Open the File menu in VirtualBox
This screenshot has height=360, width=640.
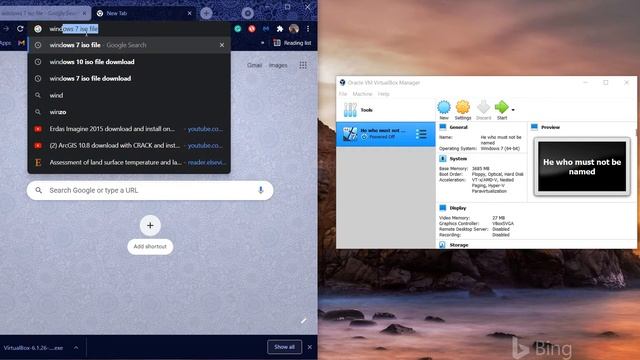coord(343,94)
